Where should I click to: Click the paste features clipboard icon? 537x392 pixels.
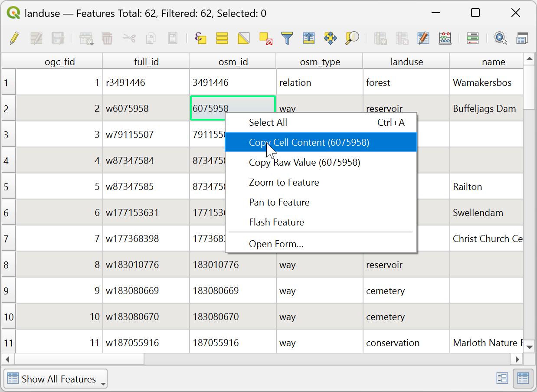(173, 38)
